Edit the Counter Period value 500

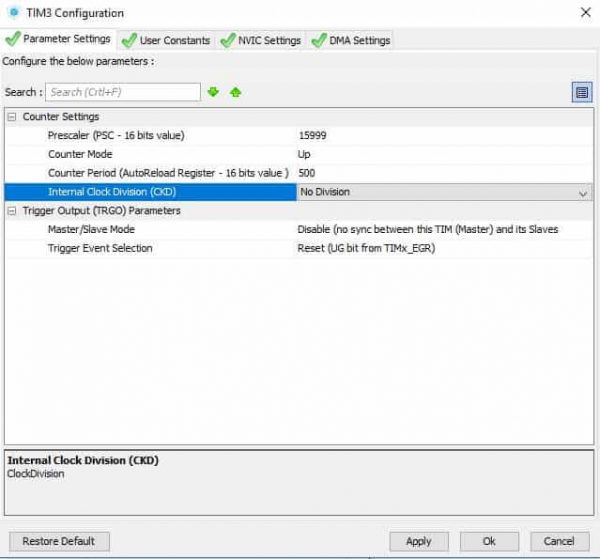(440, 173)
